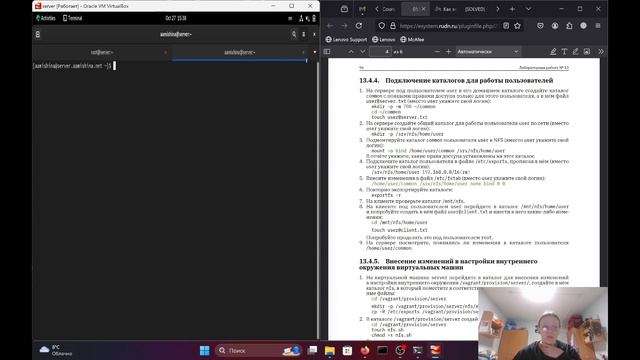The height and width of the screenshot is (360, 640).
Task: Close the active PDF browser tab
Action: point(424,9)
